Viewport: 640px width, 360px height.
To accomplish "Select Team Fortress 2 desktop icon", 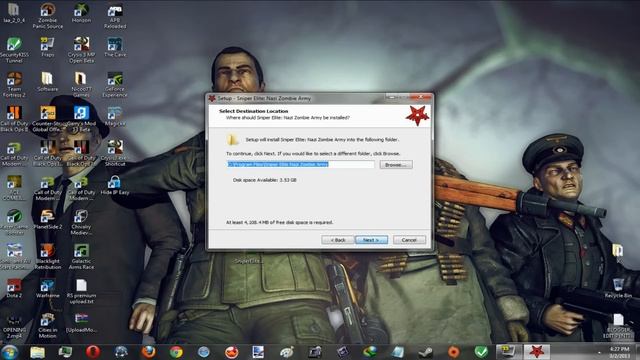I will click(14, 84).
